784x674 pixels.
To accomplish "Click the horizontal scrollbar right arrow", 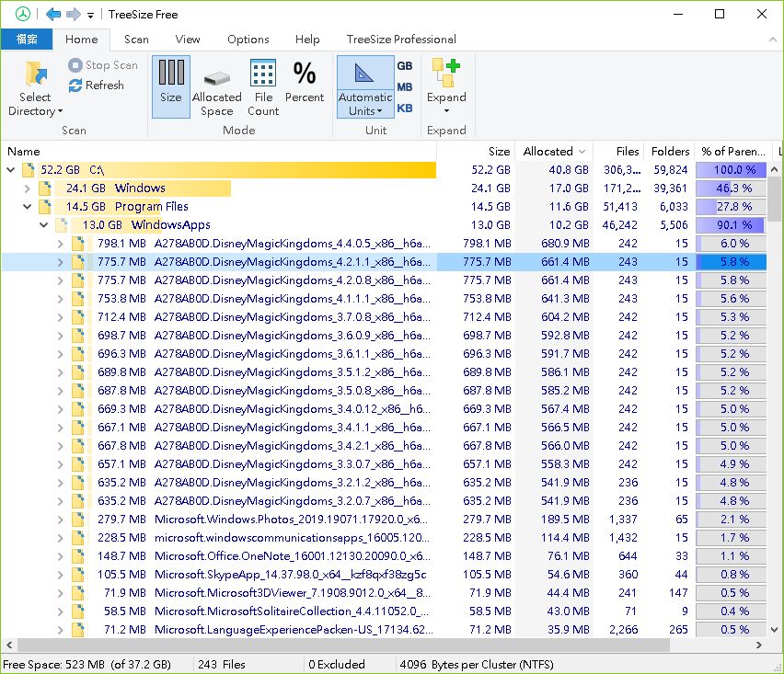I will point(759,645).
